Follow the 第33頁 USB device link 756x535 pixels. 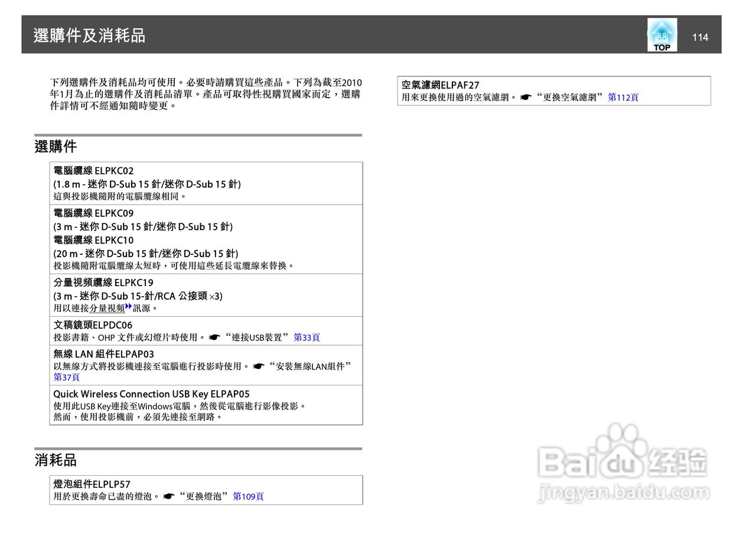pos(308,337)
